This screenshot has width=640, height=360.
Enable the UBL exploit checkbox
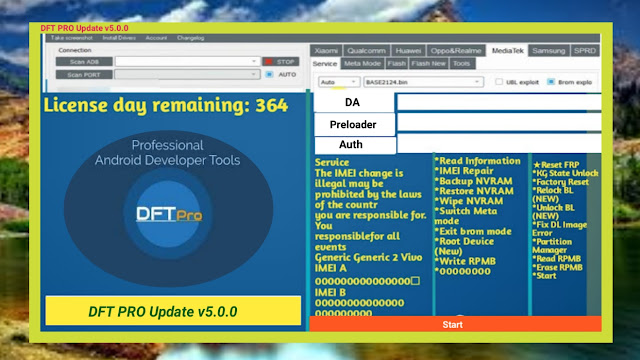(x=499, y=82)
